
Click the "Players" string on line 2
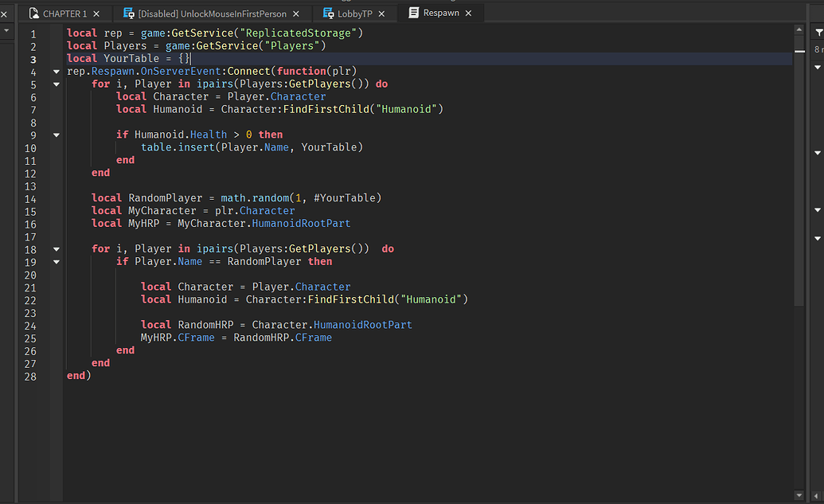pyautogui.click(x=291, y=45)
